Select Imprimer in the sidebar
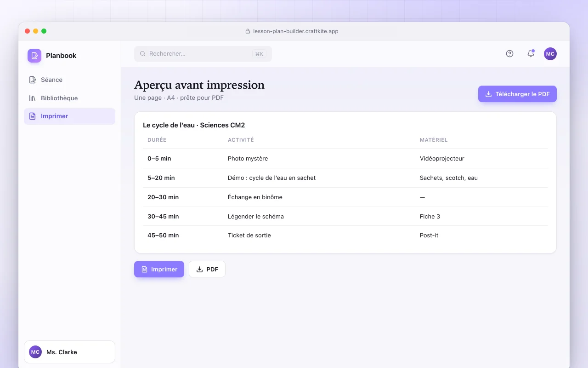588x368 pixels. coord(69,116)
